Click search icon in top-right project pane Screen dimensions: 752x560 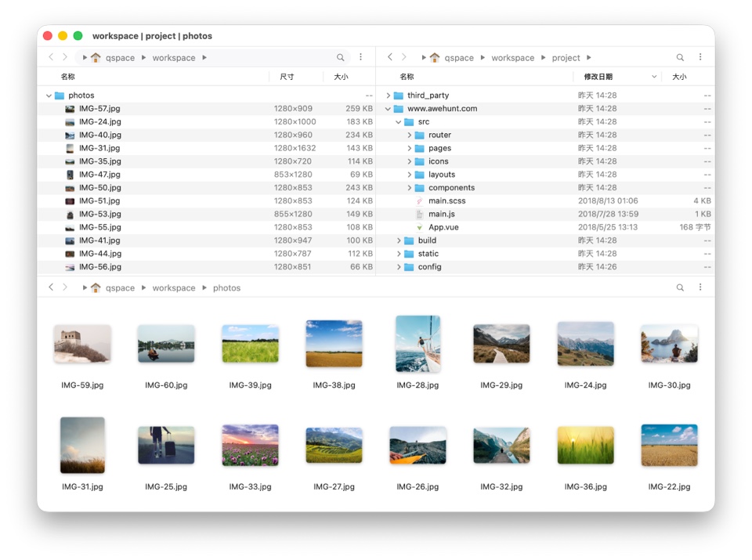[x=680, y=57]
